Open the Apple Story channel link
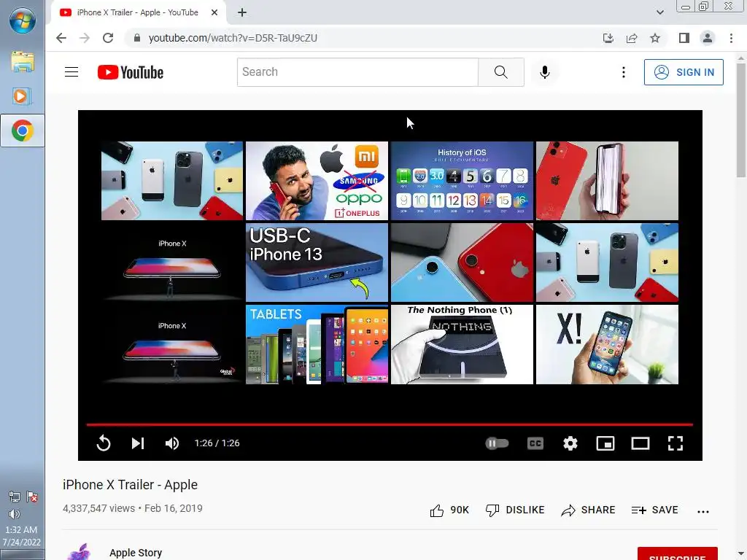The height and width of the screenshot is (560, 747). click(136, 553)
